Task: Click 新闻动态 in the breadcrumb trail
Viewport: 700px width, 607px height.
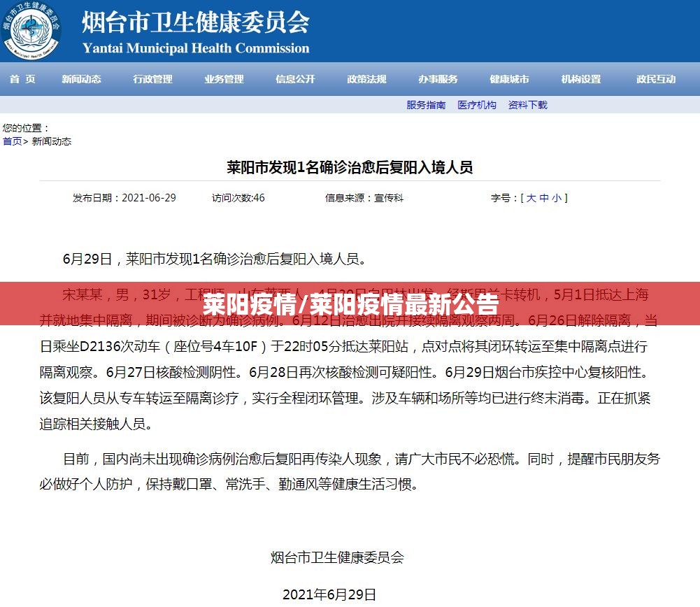Action: [x=51, y=141]
